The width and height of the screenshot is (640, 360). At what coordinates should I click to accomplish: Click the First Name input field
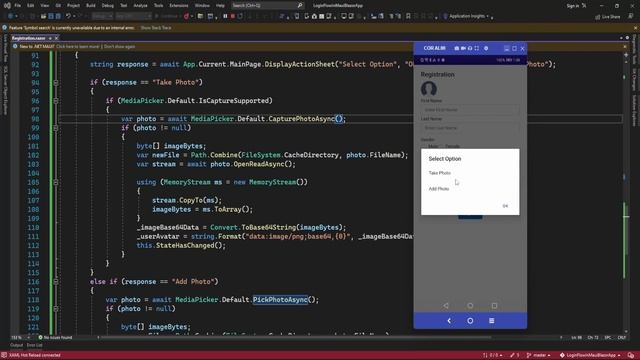point(470,110)
